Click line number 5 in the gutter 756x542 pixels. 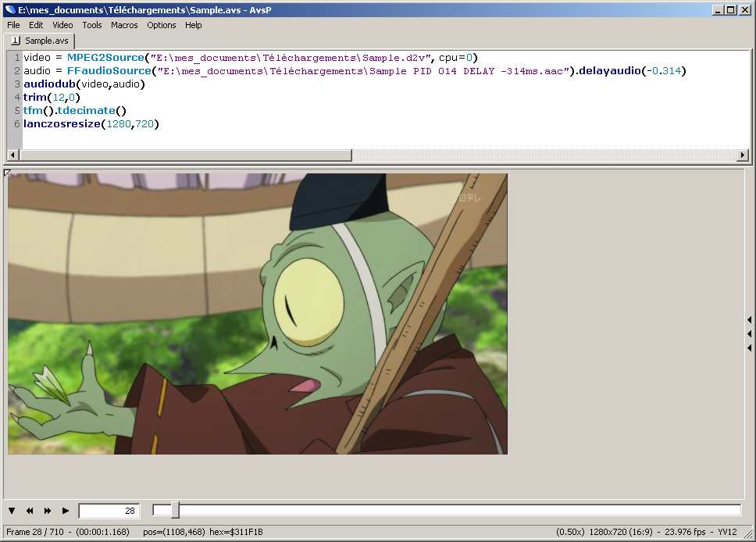(17, 110)
